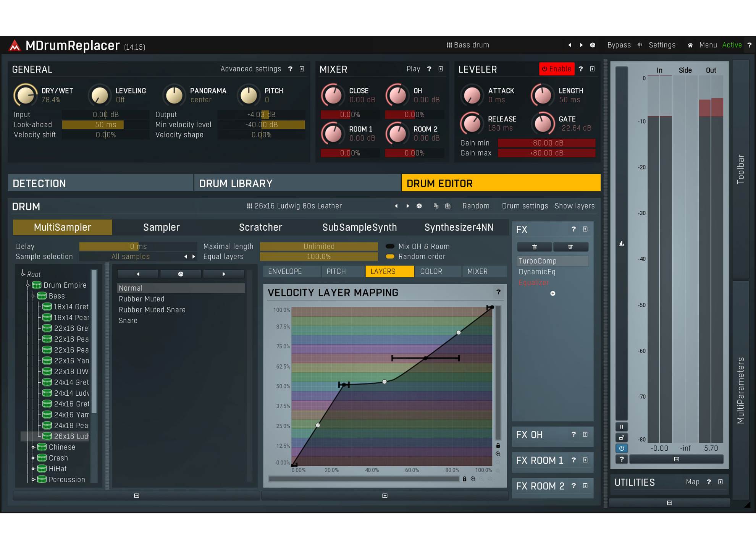The width and height of the screenshot is (756, 550).
Task: Expand the Percussion node in the tree
Action: pyautogui.click(x=33, y=479)
